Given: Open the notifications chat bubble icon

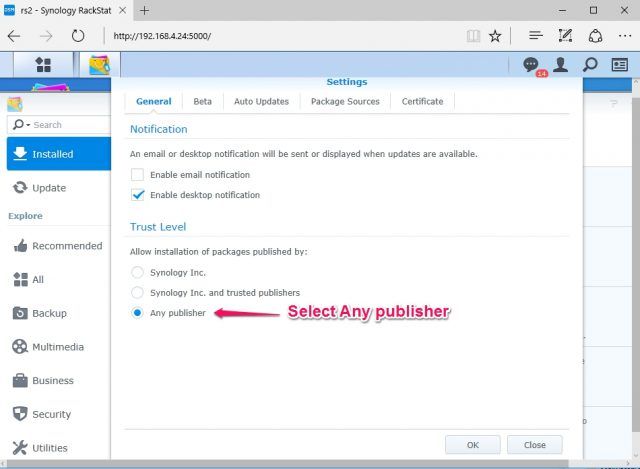Looking at the screenshot, I should 531,64.
